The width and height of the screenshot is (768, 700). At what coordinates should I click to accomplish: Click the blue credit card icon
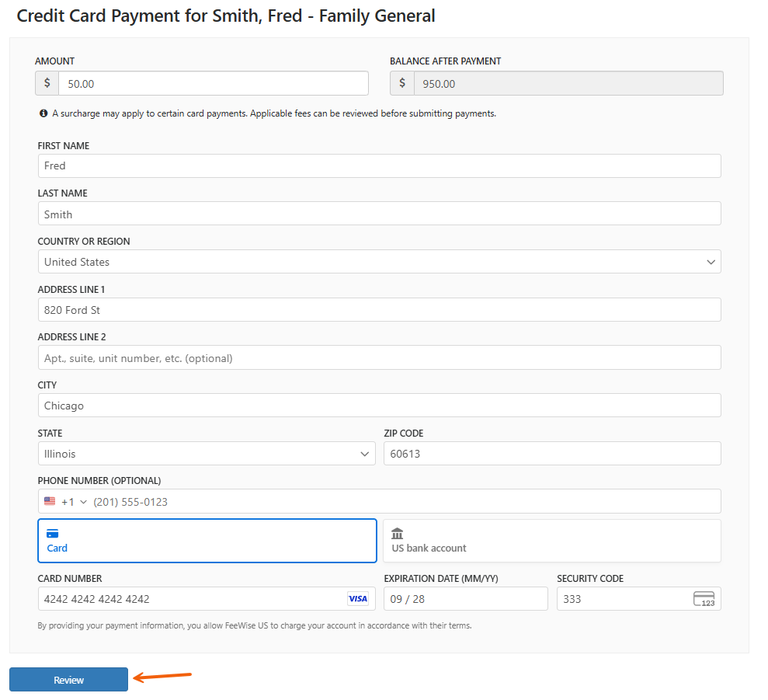tap(52, 533)
